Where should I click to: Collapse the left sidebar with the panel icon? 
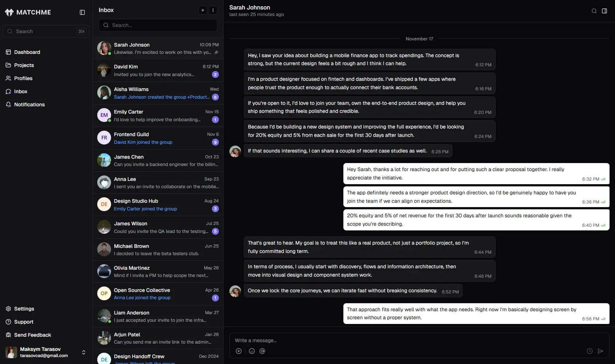point(82,12)
